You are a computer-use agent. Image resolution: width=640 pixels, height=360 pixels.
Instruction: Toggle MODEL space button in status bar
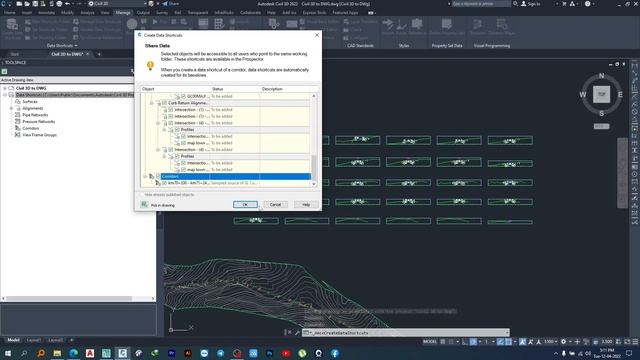[430, 342]
